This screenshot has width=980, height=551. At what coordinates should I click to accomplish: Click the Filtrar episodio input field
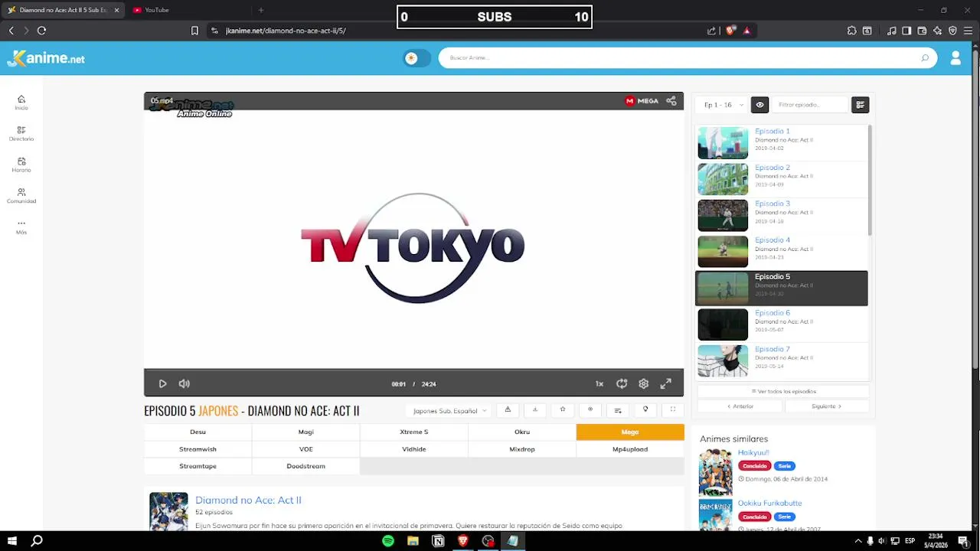810,105
